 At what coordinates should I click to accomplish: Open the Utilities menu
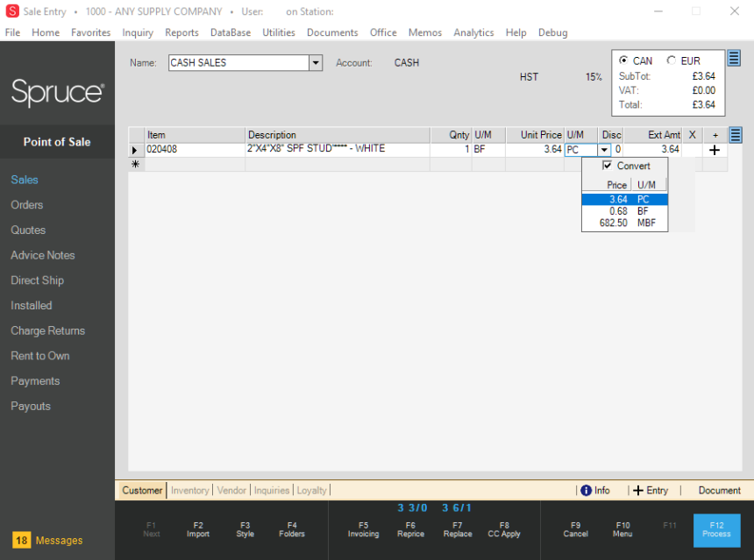(x=279, y=32)
